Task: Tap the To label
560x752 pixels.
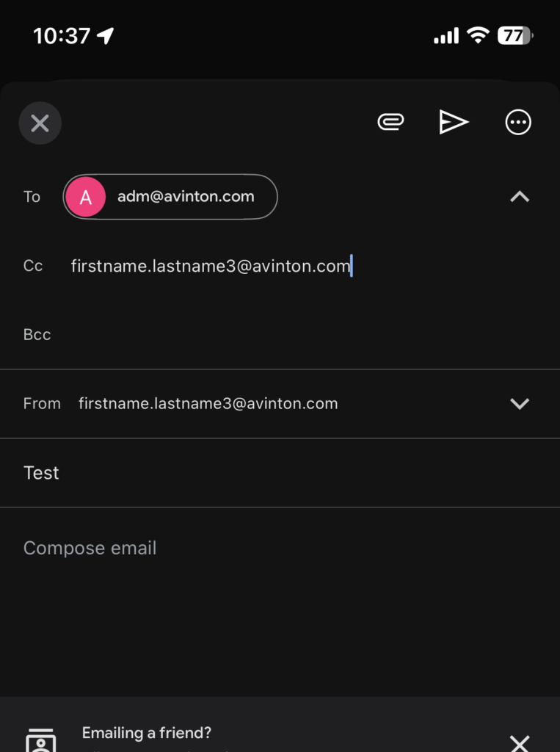Action: (x=32, y=197)
